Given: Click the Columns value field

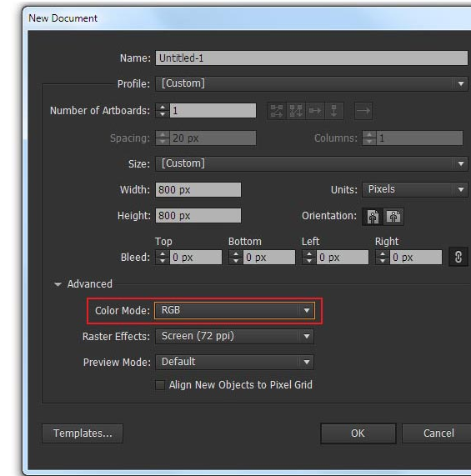Looking at the screenshot, I should pos(419,138).
